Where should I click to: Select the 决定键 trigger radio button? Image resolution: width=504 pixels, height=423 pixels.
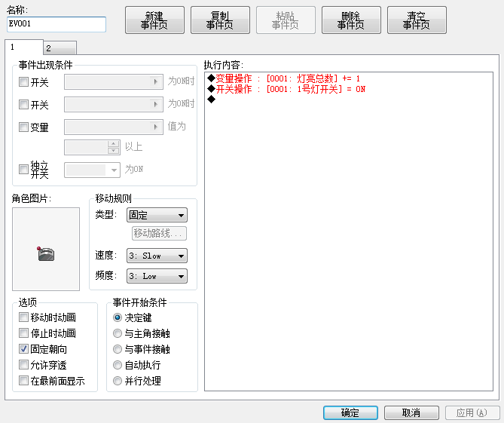click(x=118, y=317)
